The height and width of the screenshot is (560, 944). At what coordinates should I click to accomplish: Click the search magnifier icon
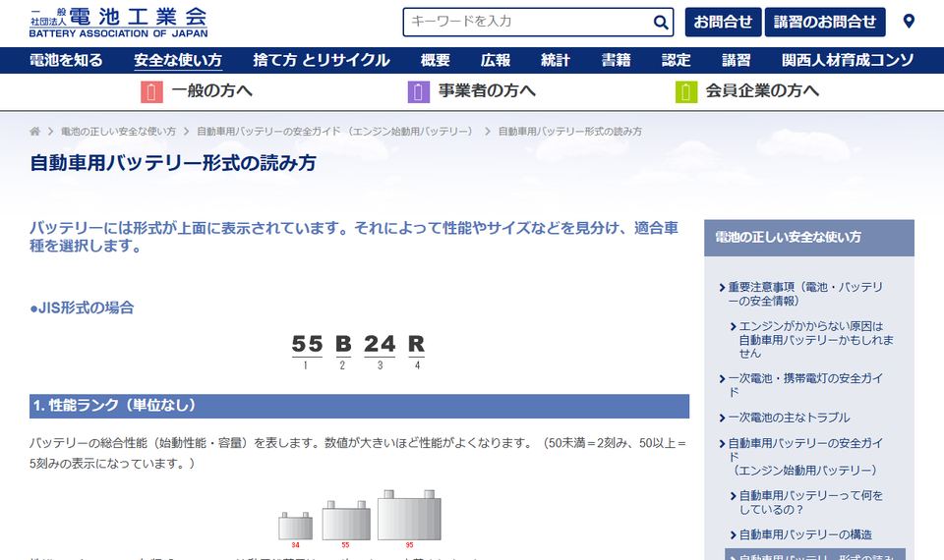click(x=661, y=23)
